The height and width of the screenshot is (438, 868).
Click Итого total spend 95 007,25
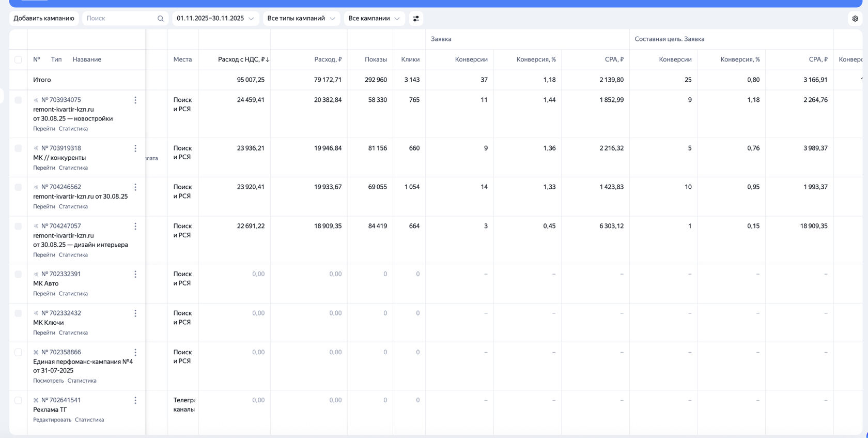pos(251,80)
